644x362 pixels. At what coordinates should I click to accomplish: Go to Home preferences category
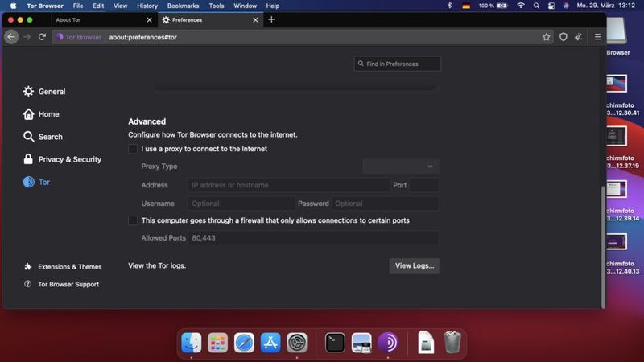pos(41,114)
